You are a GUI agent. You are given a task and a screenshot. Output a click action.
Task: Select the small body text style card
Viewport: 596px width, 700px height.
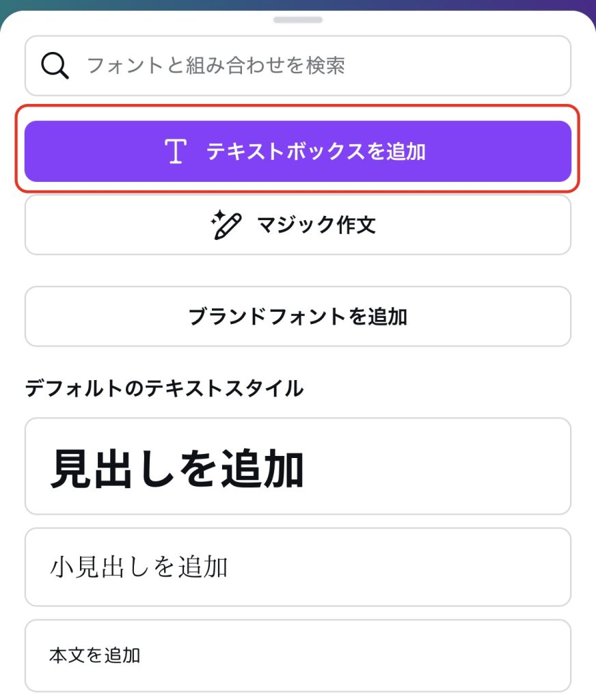298,656
